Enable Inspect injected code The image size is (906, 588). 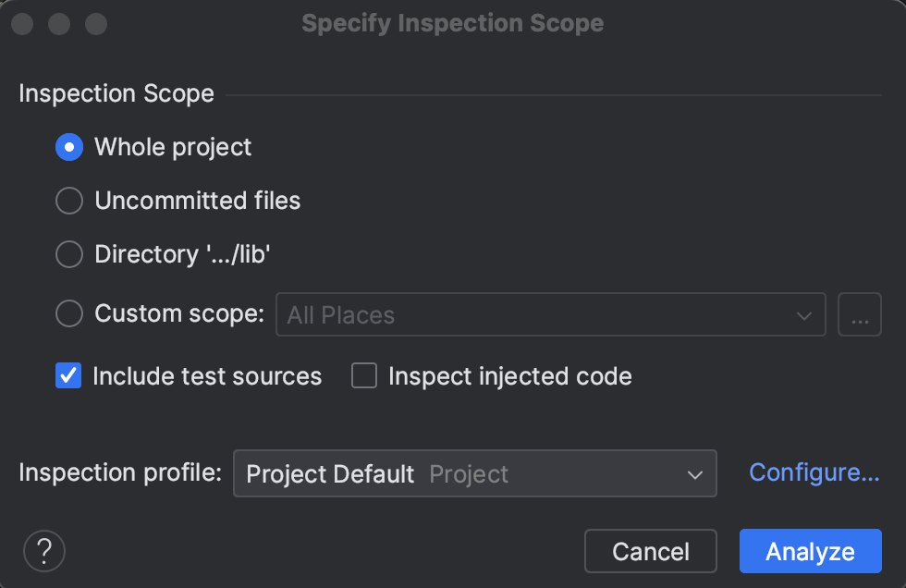(x=363, y=375)
